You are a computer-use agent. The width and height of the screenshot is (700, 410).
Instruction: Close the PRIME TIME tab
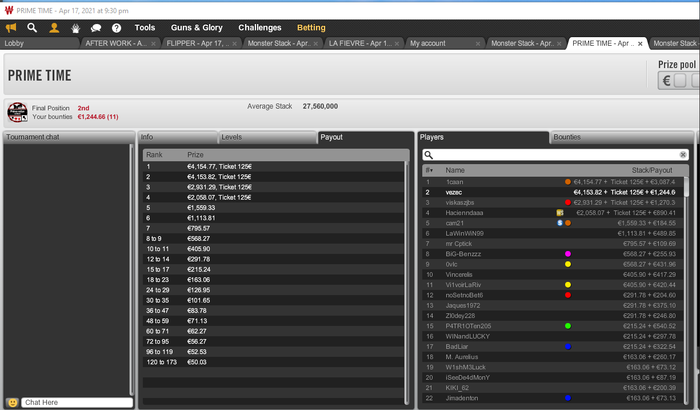(x=640, y=43)
